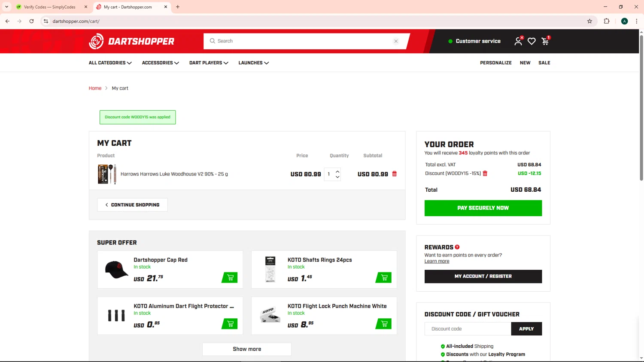644x362 pixels.
Task: Bookmark this page with star icon
Action: (x=589, y=21)
